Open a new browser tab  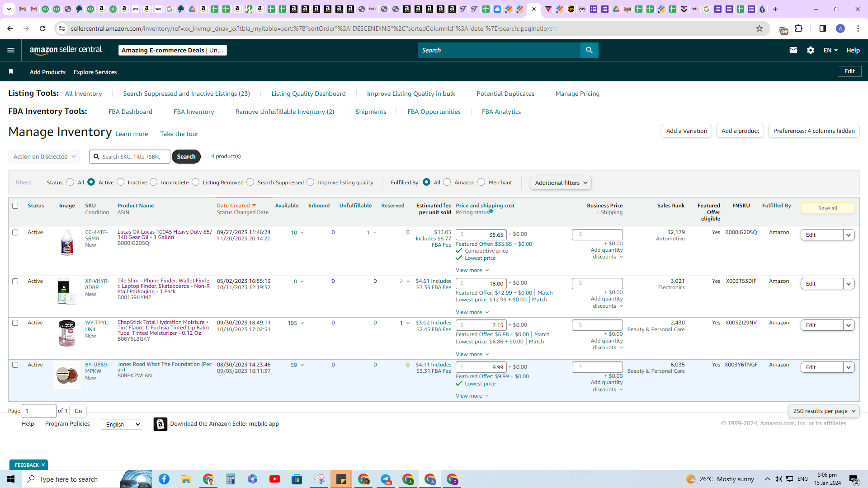[x=775, y=9]
